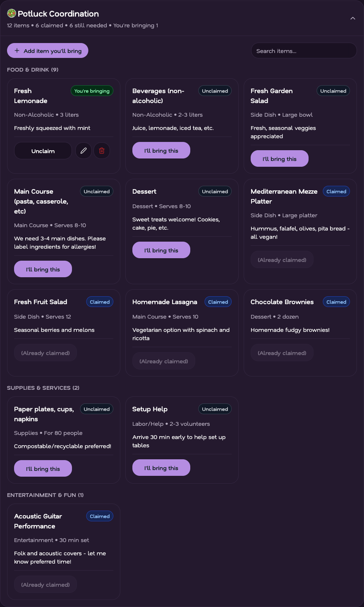Click the Unclaimed badge on Setup Help
Screen dimensions: 364x607
point(215,409)
